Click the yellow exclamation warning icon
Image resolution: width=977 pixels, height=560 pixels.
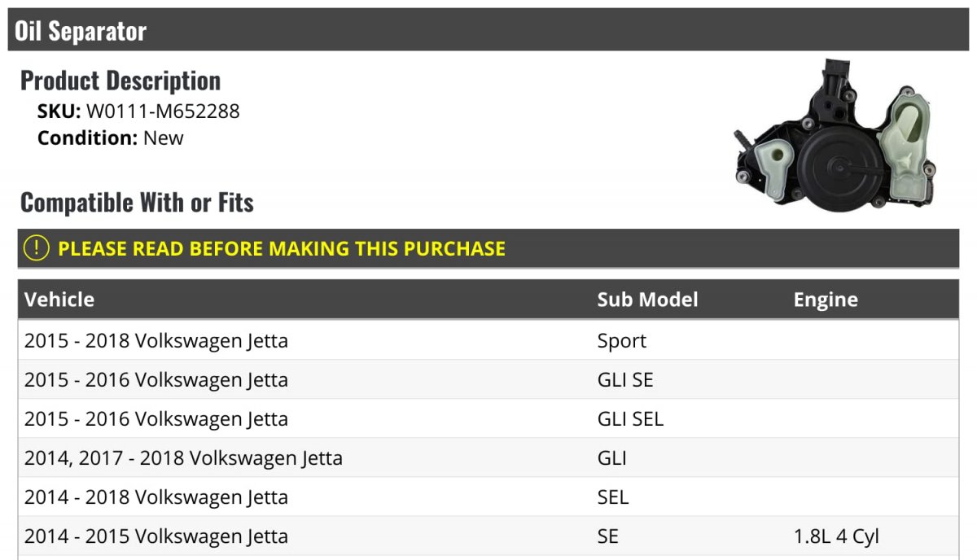(36, 248)
